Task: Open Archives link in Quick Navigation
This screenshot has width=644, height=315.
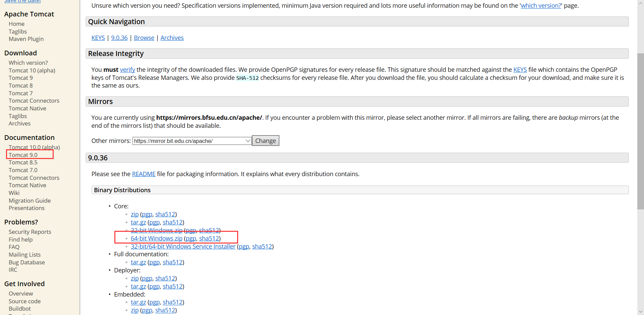Action: 172,38
